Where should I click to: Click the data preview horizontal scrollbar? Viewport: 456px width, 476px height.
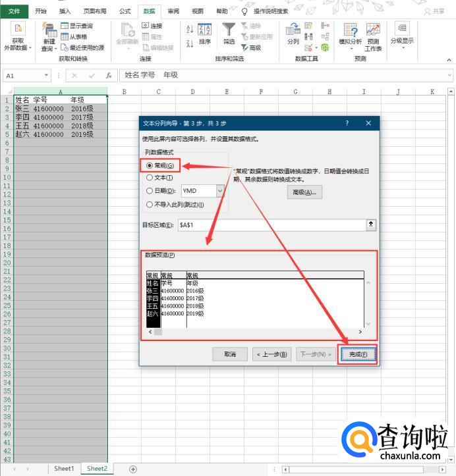coord(256,332)
